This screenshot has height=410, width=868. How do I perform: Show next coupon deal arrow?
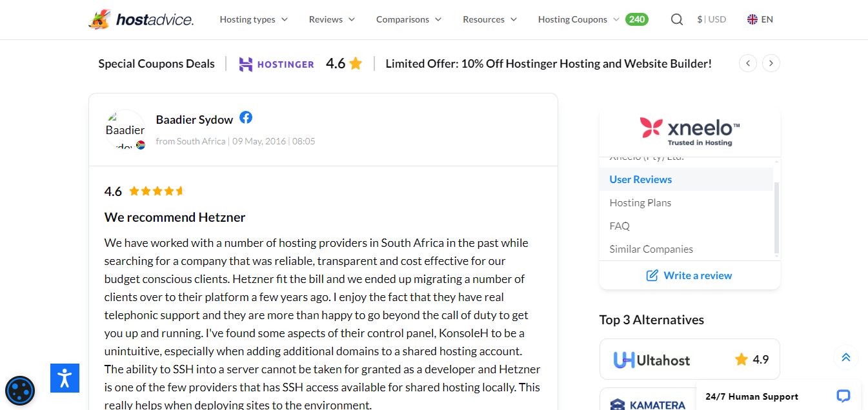pos(771,63)
